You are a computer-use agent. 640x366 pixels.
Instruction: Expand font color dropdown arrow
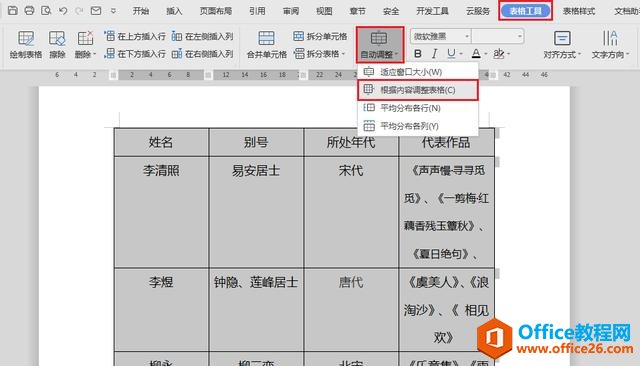tap(486, 54)
